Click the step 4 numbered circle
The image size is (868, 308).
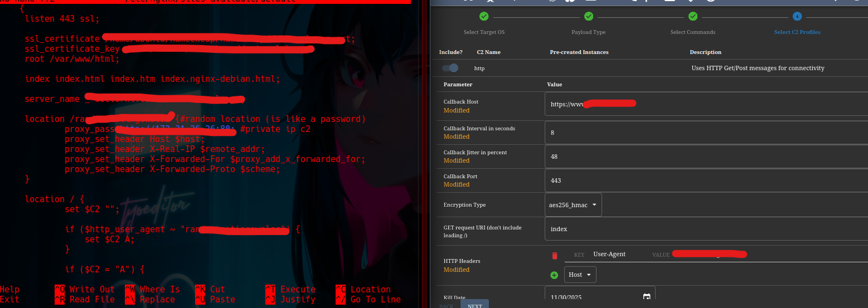click(x=797, y=17)
